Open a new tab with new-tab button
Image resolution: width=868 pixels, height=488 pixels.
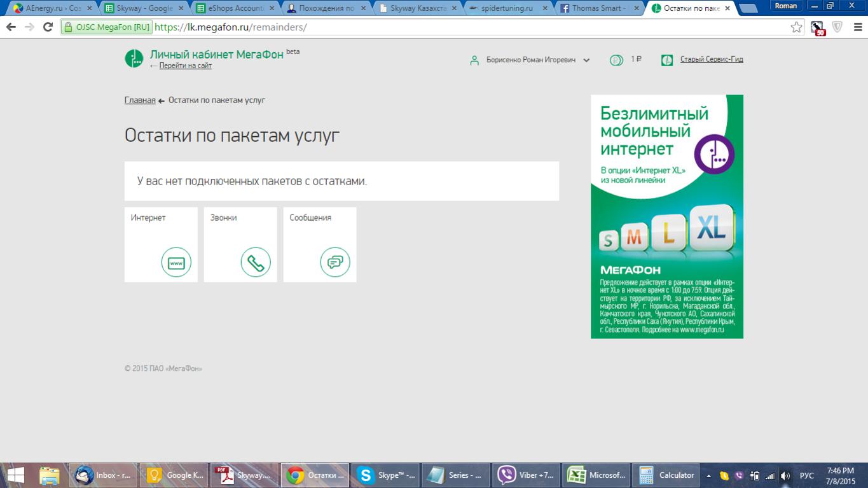click(748, 9)
